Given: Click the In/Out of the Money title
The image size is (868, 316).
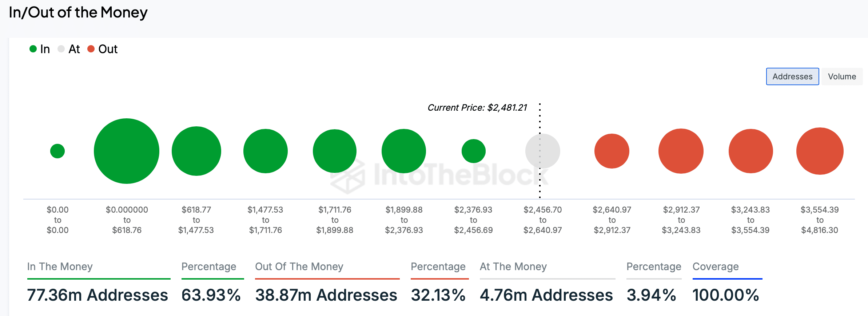Looking at the screenshot, I should (x=78, y=12).
